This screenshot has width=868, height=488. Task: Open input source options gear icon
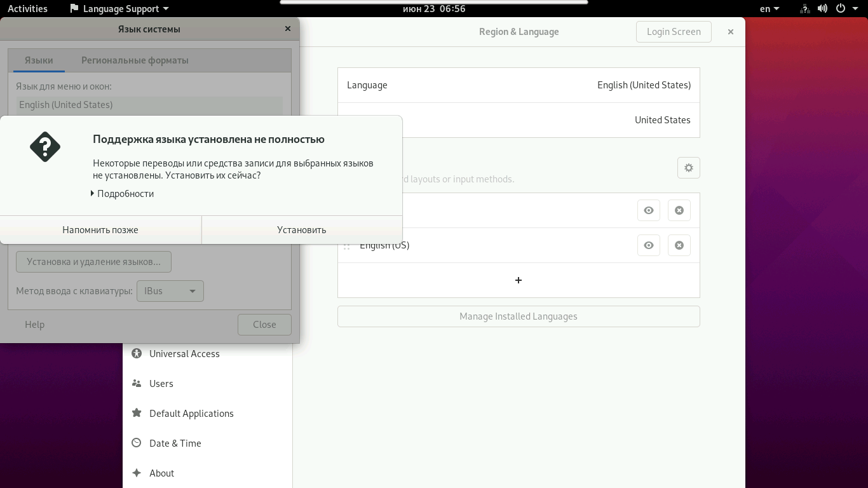[689, 168]
